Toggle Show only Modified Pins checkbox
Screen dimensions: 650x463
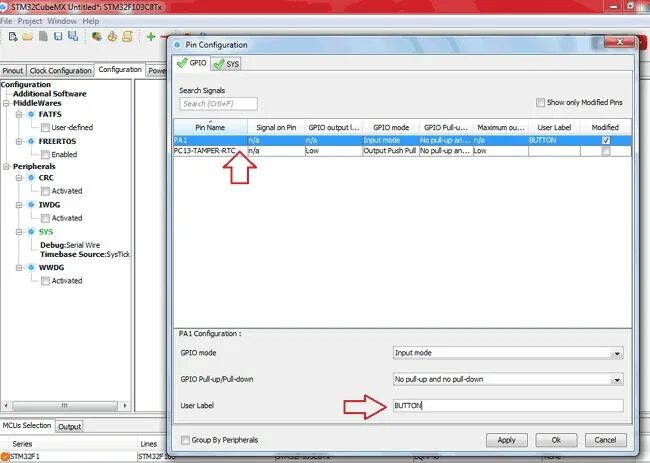click(540, 102)
